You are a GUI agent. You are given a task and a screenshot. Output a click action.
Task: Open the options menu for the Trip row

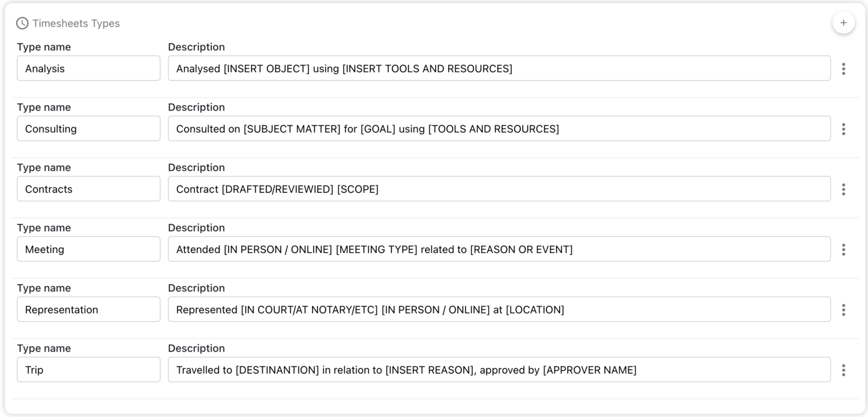coord(844,370)
